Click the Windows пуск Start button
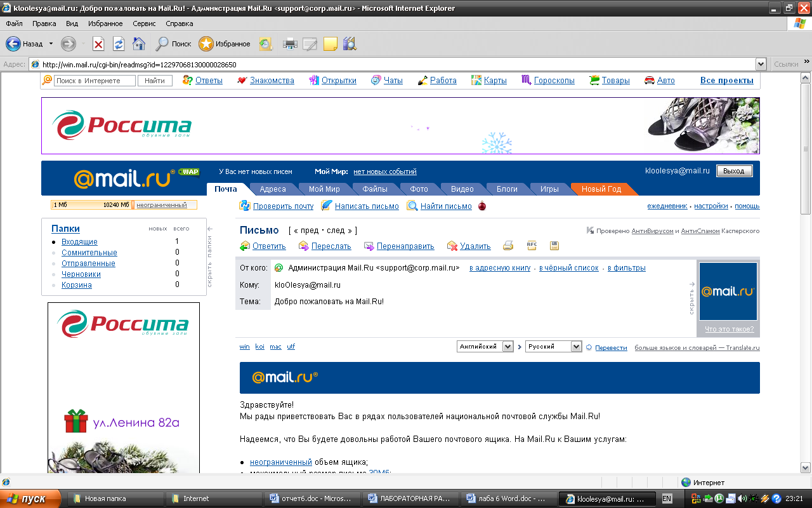812x508 pixels. pos(32,499)
